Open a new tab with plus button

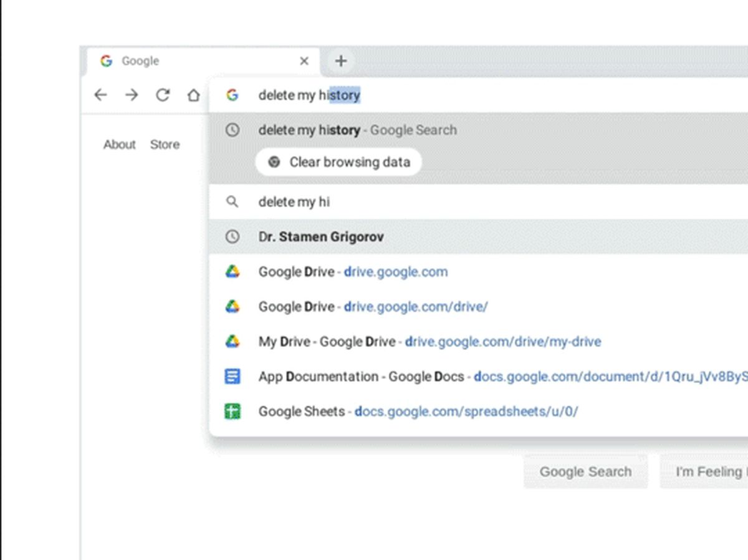click(x=340, y=61)
